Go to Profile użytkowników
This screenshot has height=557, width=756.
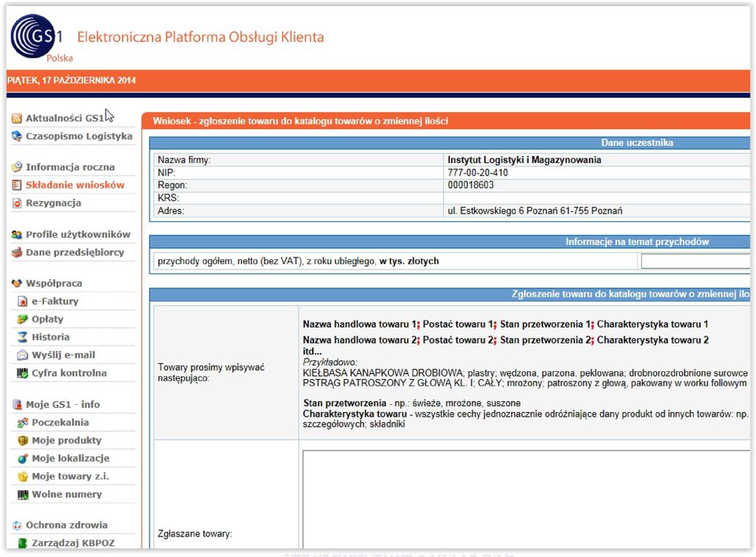click(x=78, y=234)
